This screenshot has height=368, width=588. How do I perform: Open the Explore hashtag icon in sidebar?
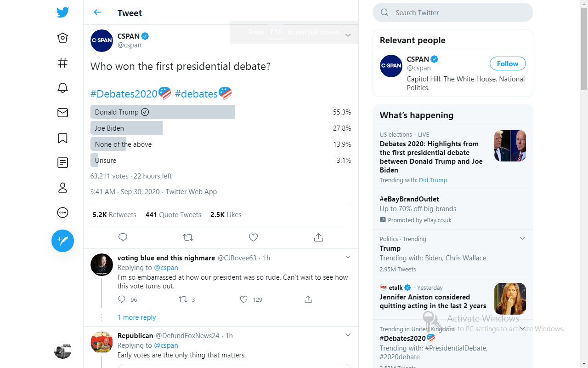(x=63, y=63)
